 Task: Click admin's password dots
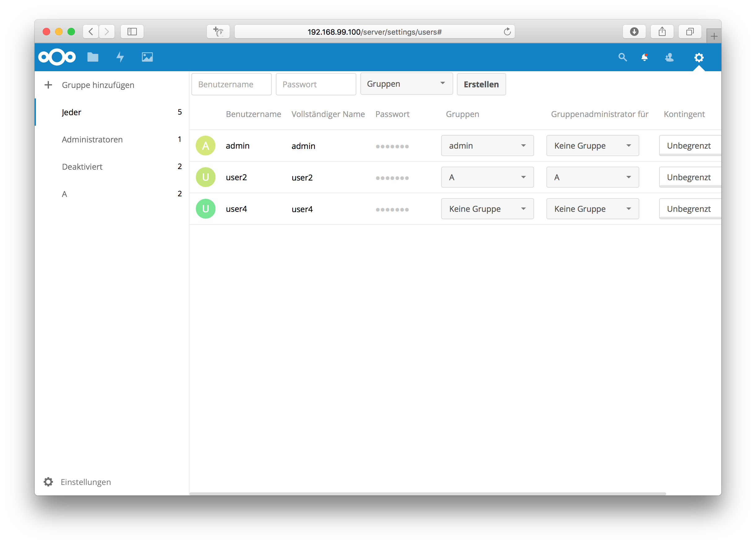click(392, 146)
